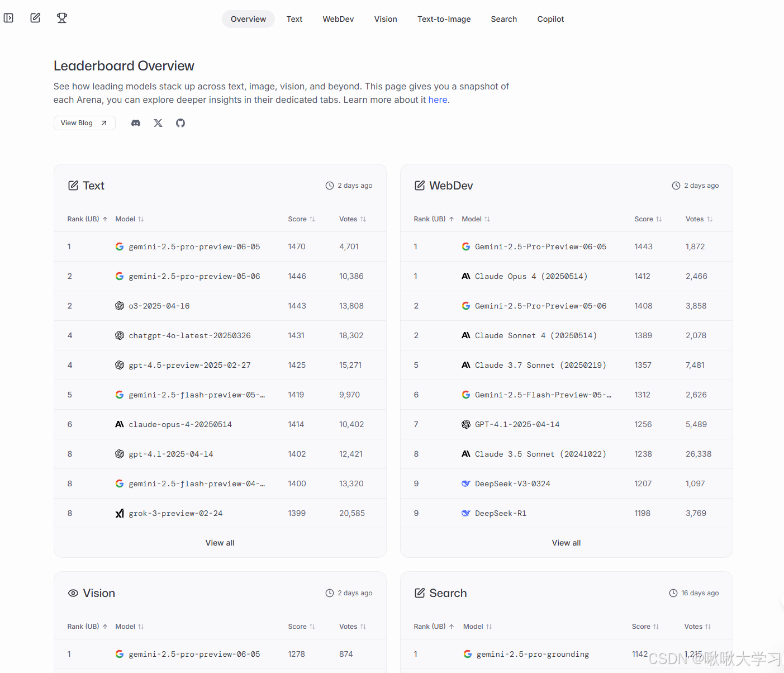Click the score 1198 cell
Screen dimensions: 784x673
click(643, 513)
